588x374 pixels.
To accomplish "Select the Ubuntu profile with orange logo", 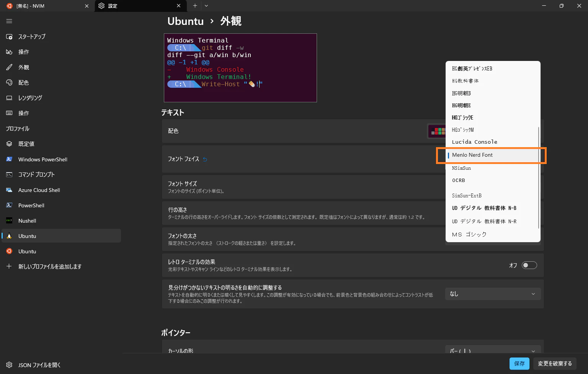I will (x=61, y=251).
